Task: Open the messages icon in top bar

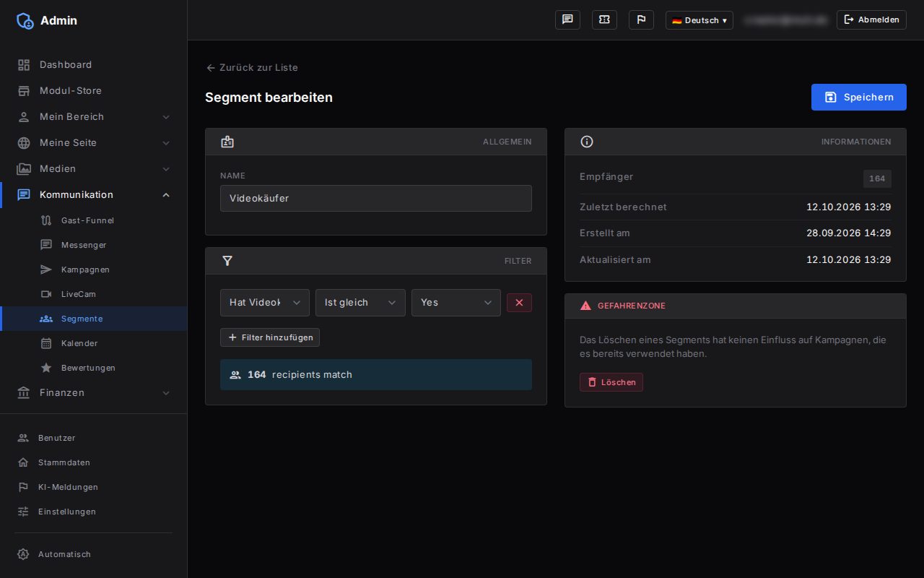Action: click(x=567, y=20)
